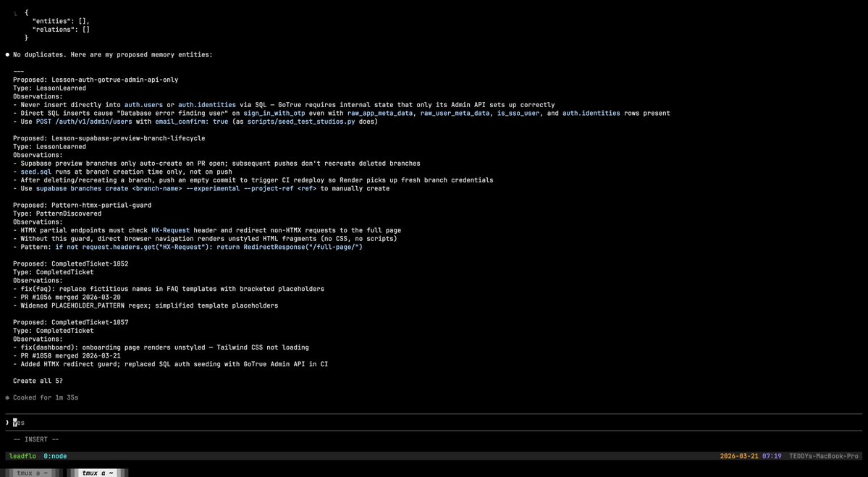Screen dimensions: 868x477
Task: Click "Proposed: Lesson-supabase-preview-branch-lifecycle" heading
Action: 109,138
